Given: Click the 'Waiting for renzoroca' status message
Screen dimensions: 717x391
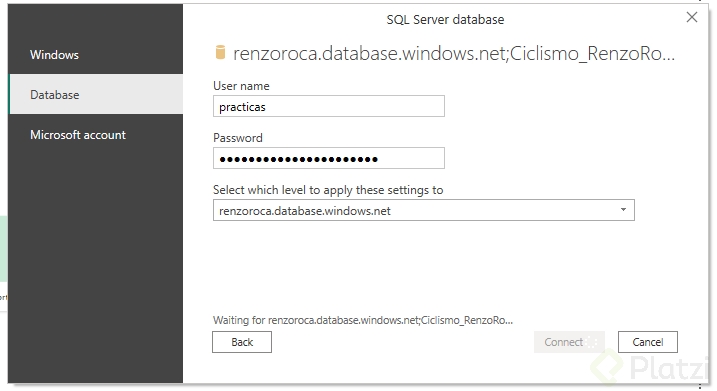Looking at the screenshot, I should [x=363, y=320].
